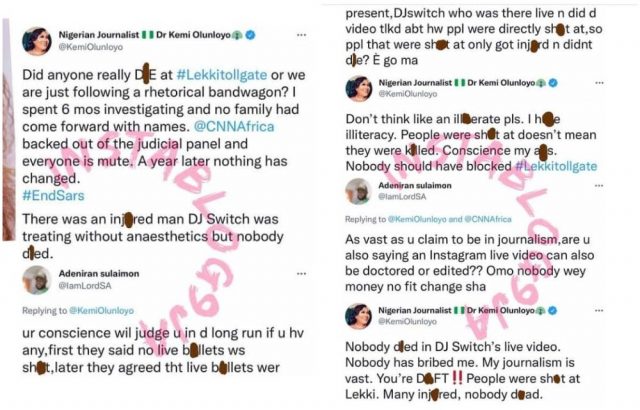The image size is (640, 410).
Task: Open #Lekkitollgate hashtag in first tweet
Action: coord(222,75)
